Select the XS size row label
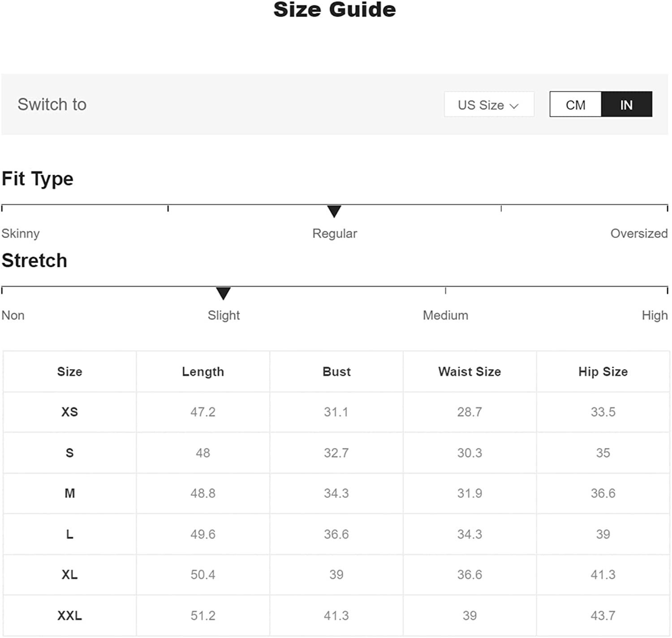 coord(69,412)
